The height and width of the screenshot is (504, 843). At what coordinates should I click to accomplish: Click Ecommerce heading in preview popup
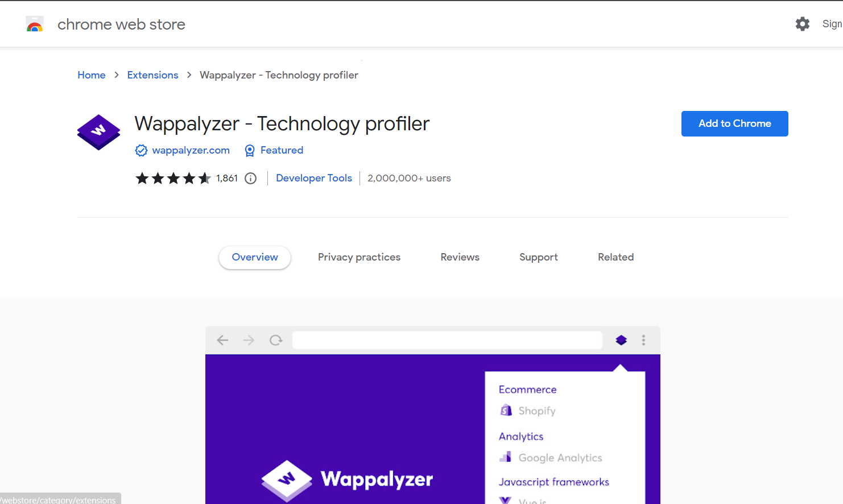pyautogui.click(x=527, y=390)
